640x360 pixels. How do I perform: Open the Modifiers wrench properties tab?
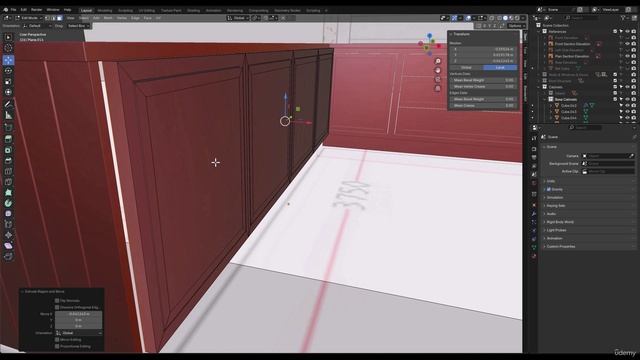pyautogui.click(x=534, y=214)
